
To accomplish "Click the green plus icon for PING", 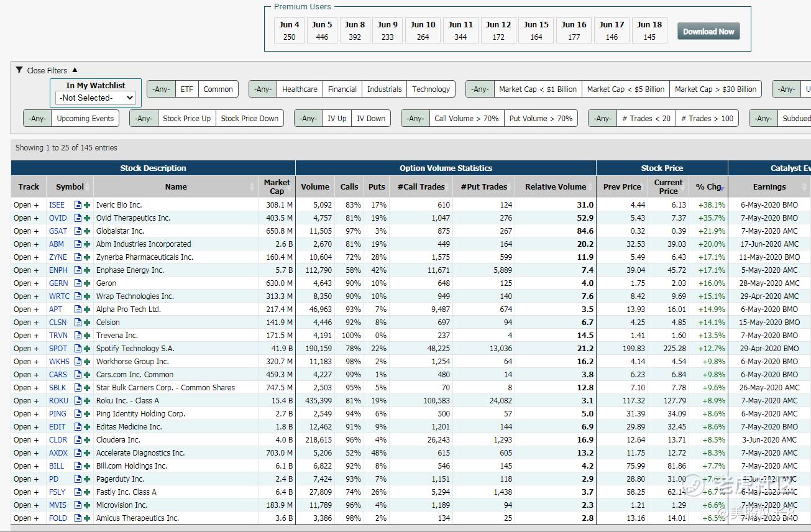I will click(87, 414).
